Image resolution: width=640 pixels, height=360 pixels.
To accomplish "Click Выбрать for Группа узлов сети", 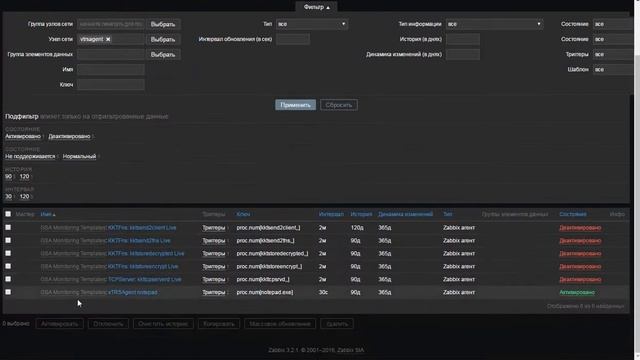I will [163, 24].
